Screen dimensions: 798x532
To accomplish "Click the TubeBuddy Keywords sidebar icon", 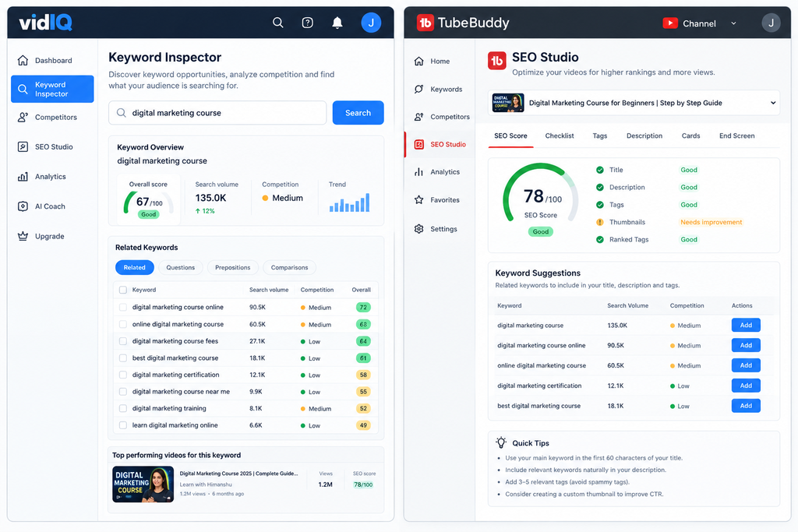I will tap(418, 89).
